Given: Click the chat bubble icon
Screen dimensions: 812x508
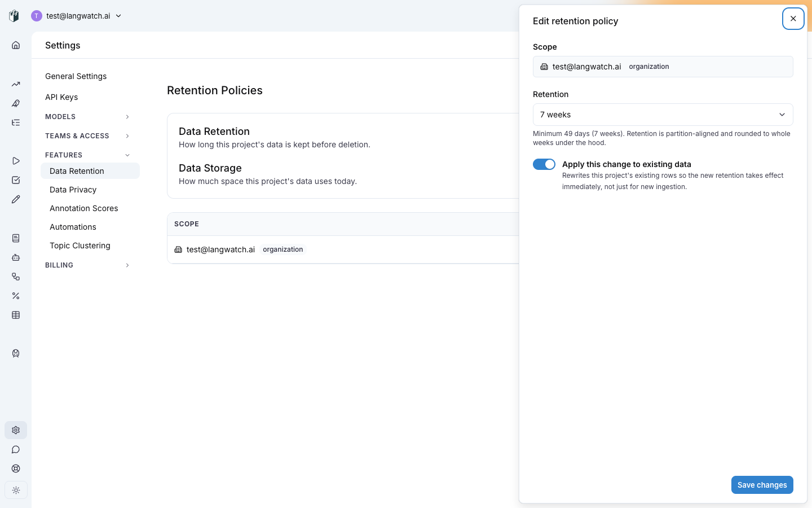Looking at the screenshot, I should point(16,449).
